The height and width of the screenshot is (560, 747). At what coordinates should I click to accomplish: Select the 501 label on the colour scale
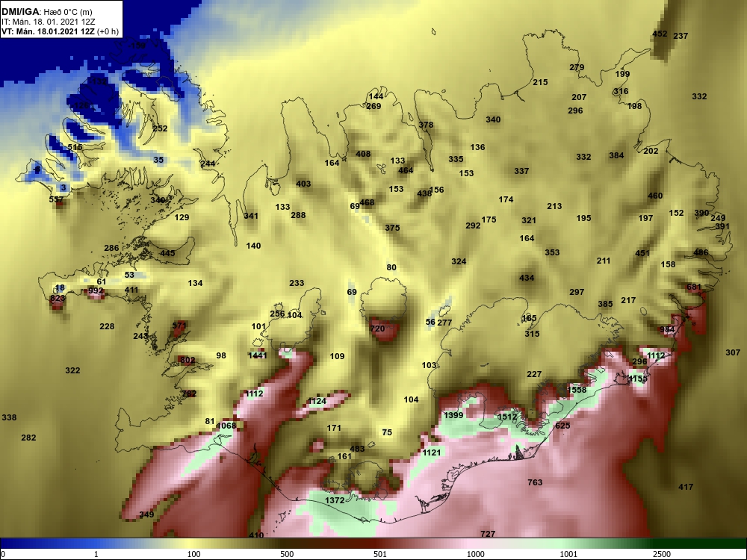[379, 554]
